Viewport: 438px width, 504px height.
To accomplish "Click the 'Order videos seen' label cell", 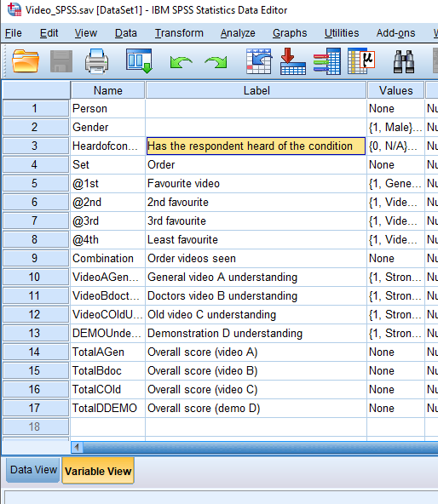I will coord(256,258).
